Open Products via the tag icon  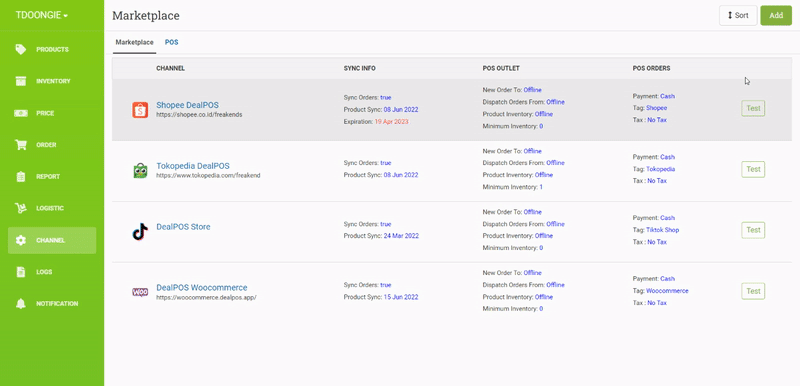click(20, 49)
